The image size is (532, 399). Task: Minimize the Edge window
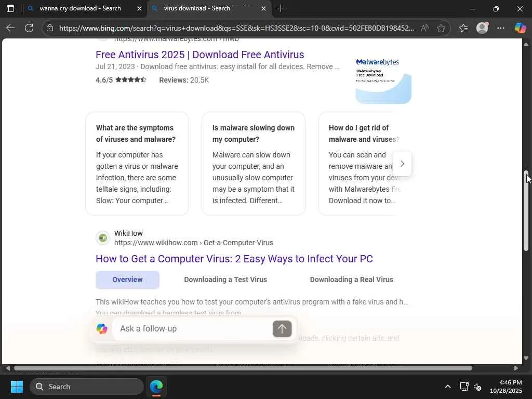(472, 9)
